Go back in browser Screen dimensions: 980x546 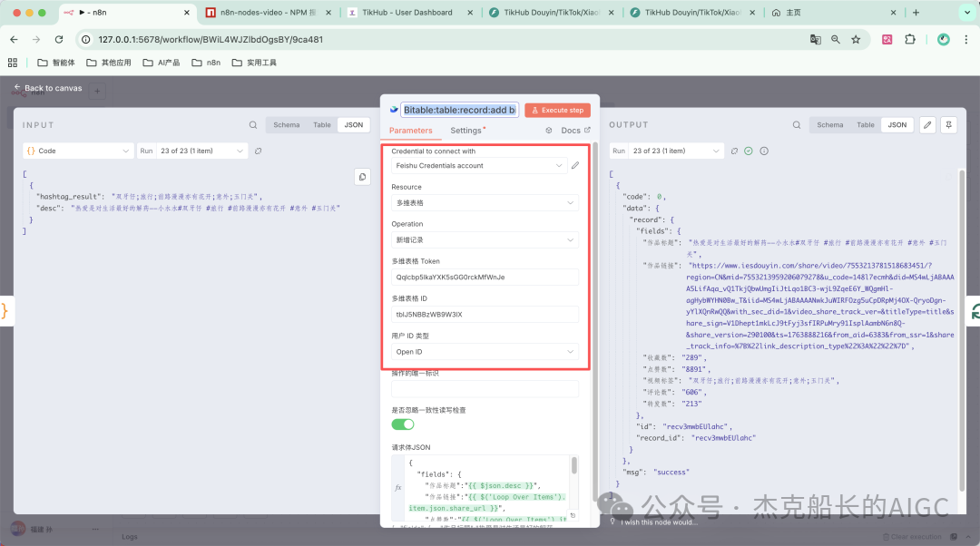(x=14, y=39)
